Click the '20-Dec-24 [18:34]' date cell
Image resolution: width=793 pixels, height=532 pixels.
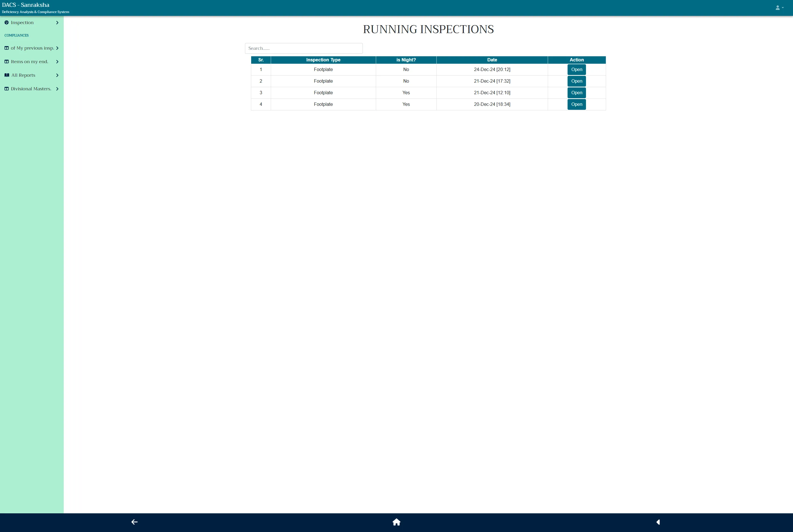point(492,104)
